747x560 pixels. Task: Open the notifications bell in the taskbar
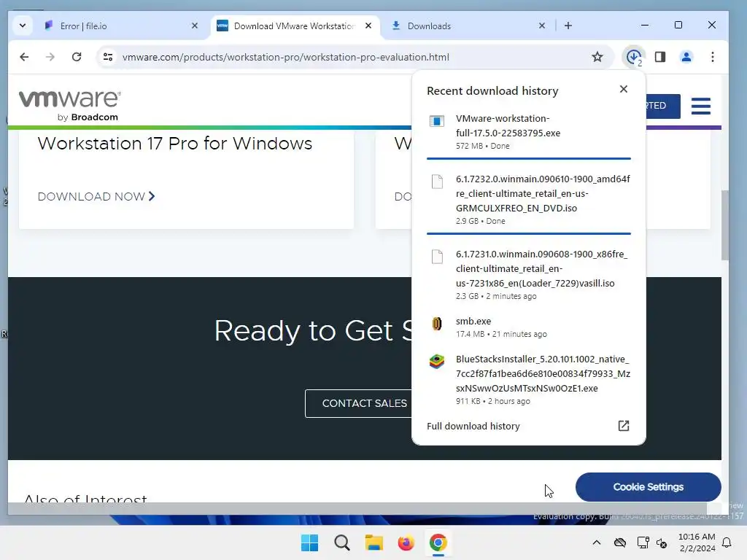click(727, 542)
